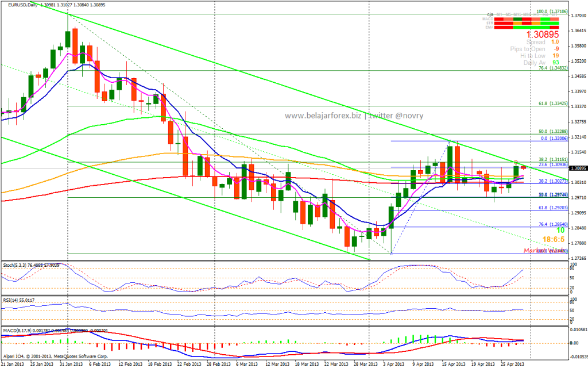The height and width of the screenshot is (368, 588).
Task: Toggle the D1 timeframe column on the dashboard
Action: click(555, 14)
